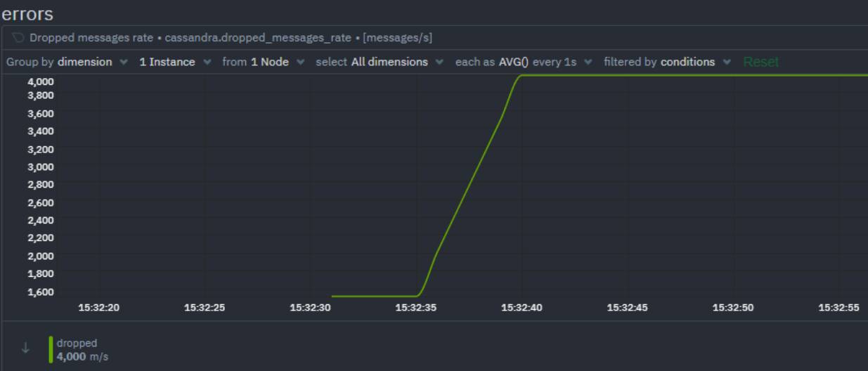This screenshot has height=371, width=868.
Task: Expand the 'select All dimensions' dropdown
Action: pos(379,62)
